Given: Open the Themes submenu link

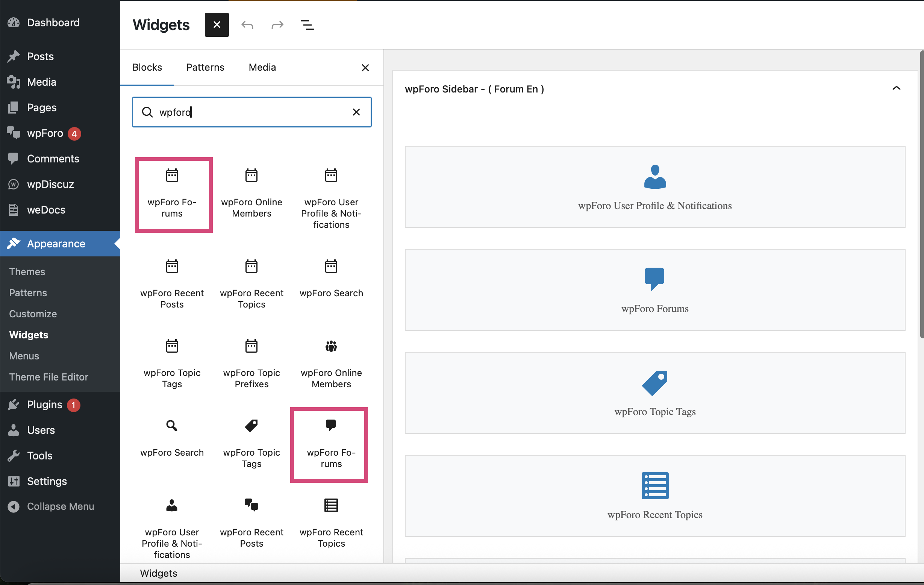Looking at the screenshot, I should [27, 271].
